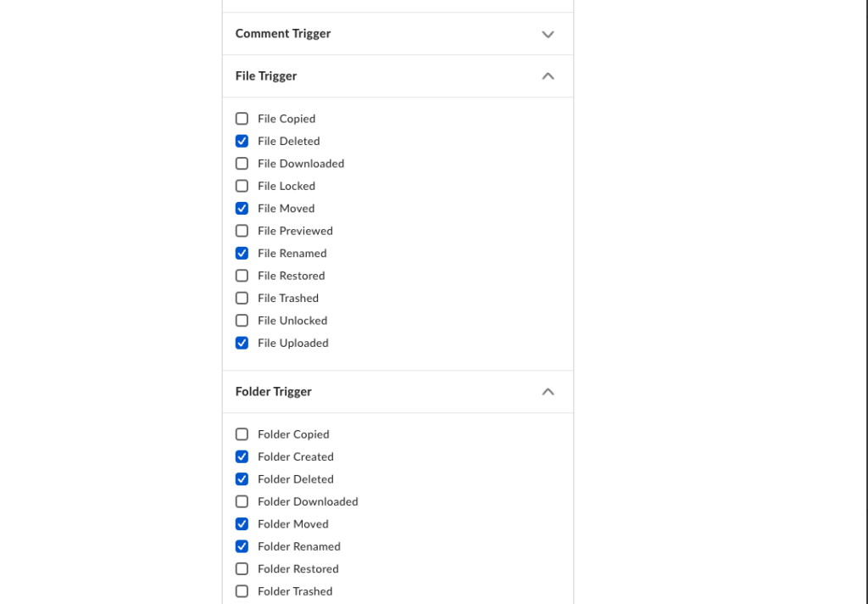The height and width of the screenshot is (604, 868).
Task: Select the File Restored checkbox
Action: coord(242,276)
